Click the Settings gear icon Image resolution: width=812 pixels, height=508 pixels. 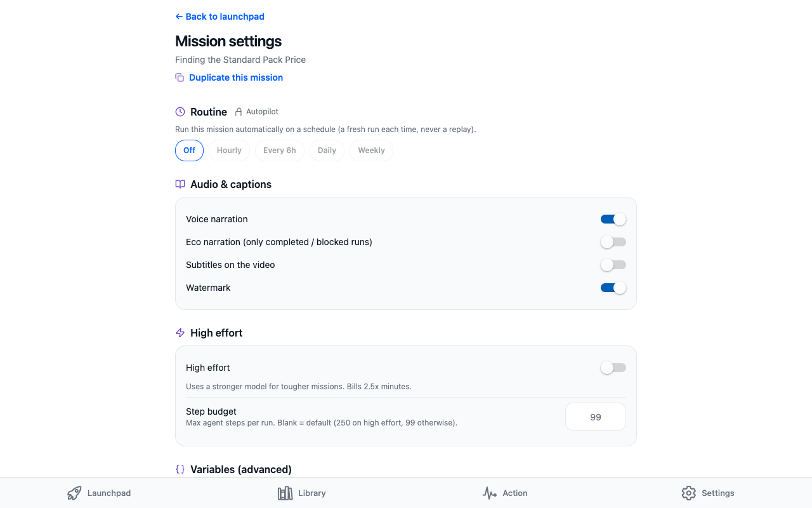(689, 493)
